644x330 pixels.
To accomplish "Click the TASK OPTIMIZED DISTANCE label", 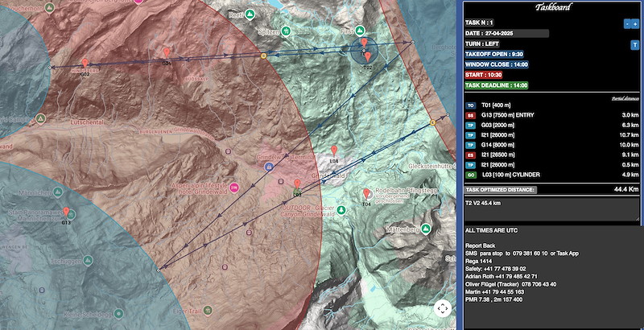I will 500,190.
